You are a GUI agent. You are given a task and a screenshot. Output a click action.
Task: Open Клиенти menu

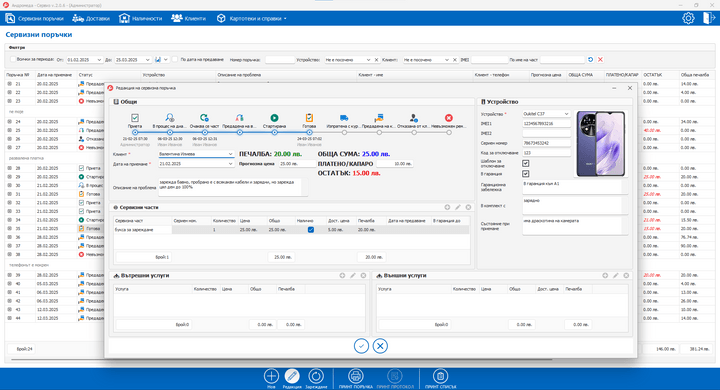tap(188, 18)
